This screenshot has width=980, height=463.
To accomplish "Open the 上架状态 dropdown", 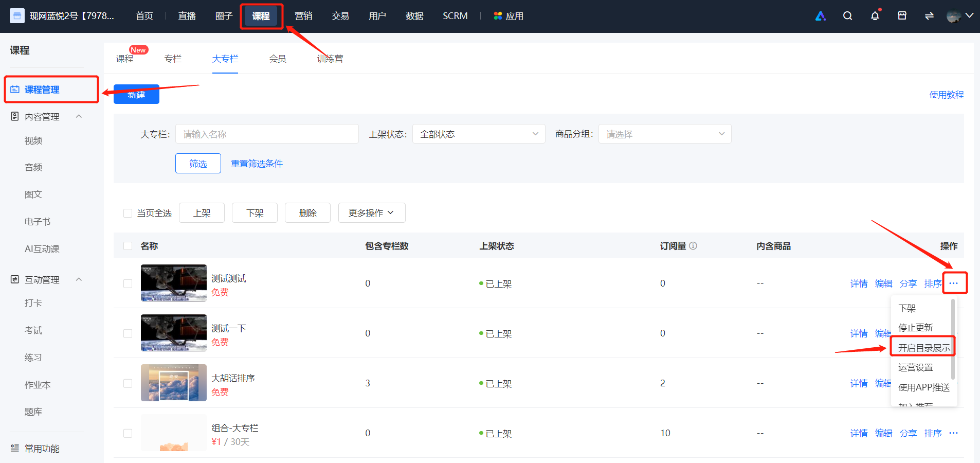I will [479, 134].
